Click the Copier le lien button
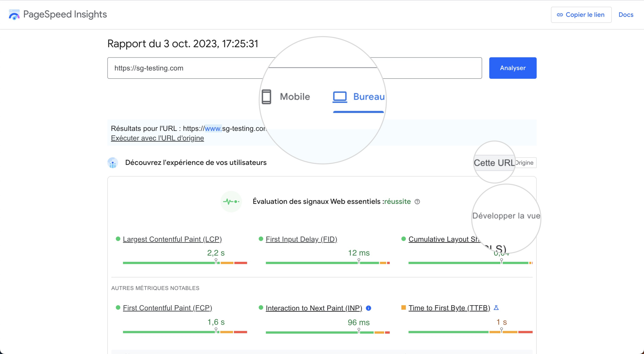The width and height of the screenshot is (644, 354). (x=581, y=15)
